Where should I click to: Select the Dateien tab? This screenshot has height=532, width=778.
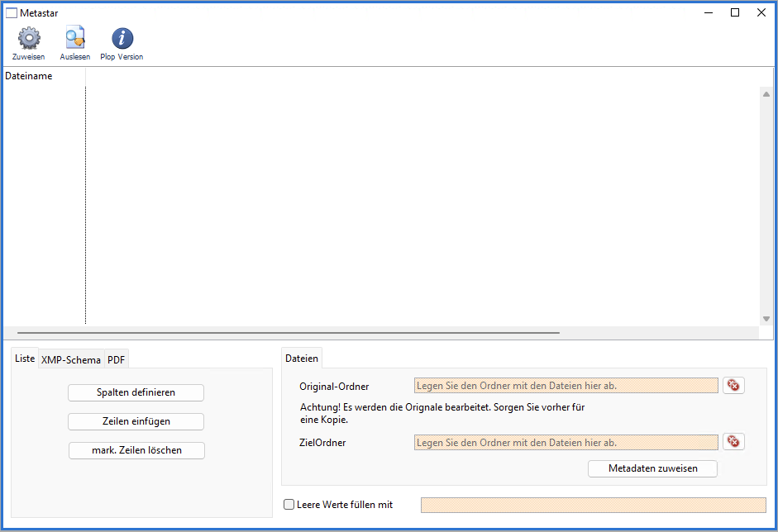tap(302, 359)
